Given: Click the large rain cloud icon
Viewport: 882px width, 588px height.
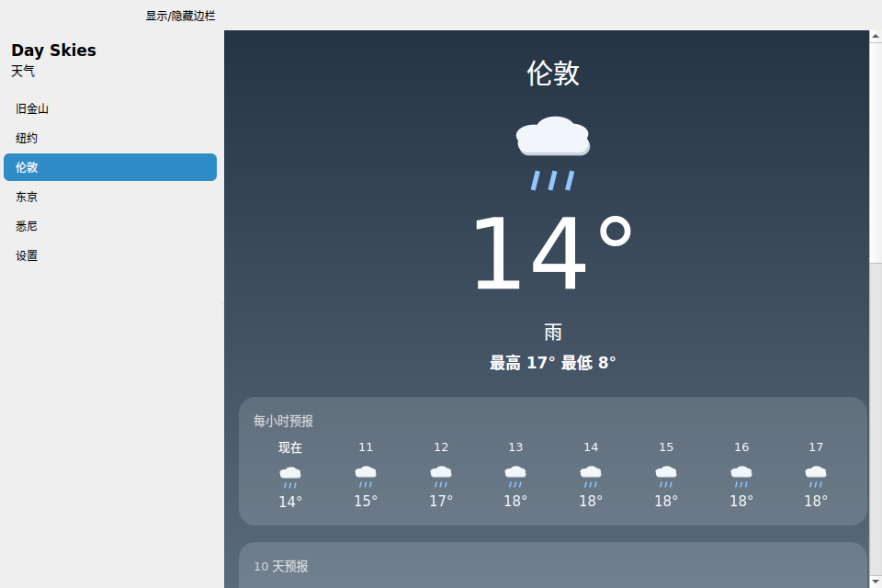Looking at the screenshot, I should point(553,153).
